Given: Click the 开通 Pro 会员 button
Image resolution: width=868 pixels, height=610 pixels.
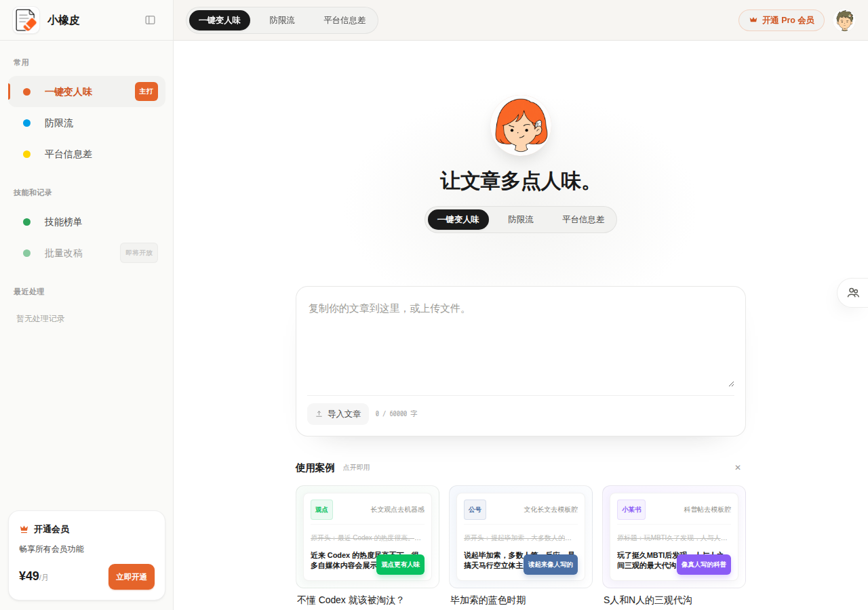Looking at the screenshot, I should (781, 20).
